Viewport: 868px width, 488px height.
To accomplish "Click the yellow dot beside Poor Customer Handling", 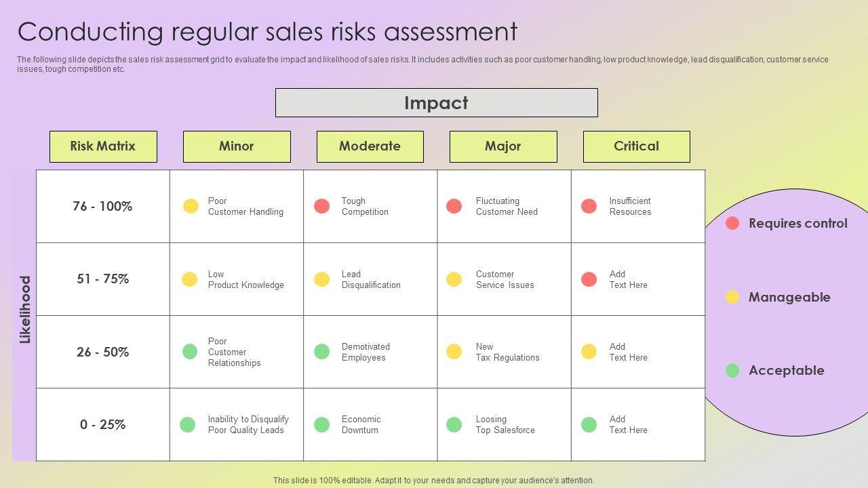I will coord(191,206).
